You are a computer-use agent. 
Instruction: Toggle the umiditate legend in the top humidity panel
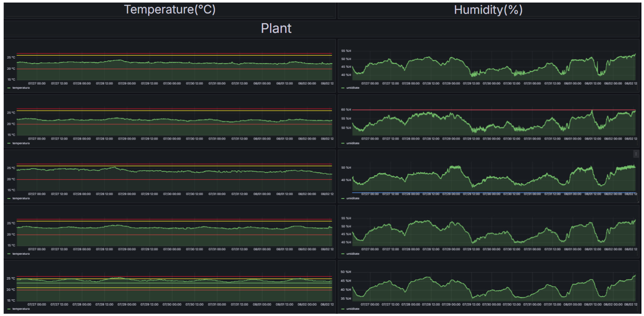pyautogui.click(x=353, y=88)
